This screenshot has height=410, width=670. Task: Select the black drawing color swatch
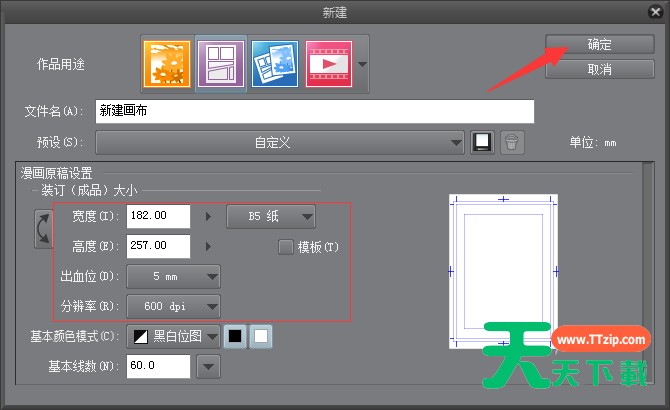(235, 337)
